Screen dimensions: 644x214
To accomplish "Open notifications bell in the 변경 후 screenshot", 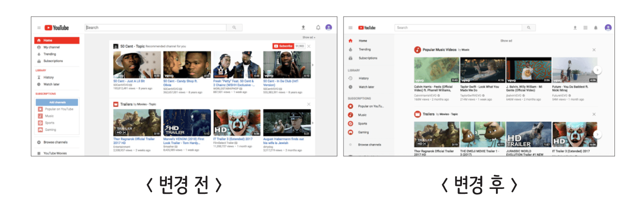I will pyautogui.click(x=596, y=28).
